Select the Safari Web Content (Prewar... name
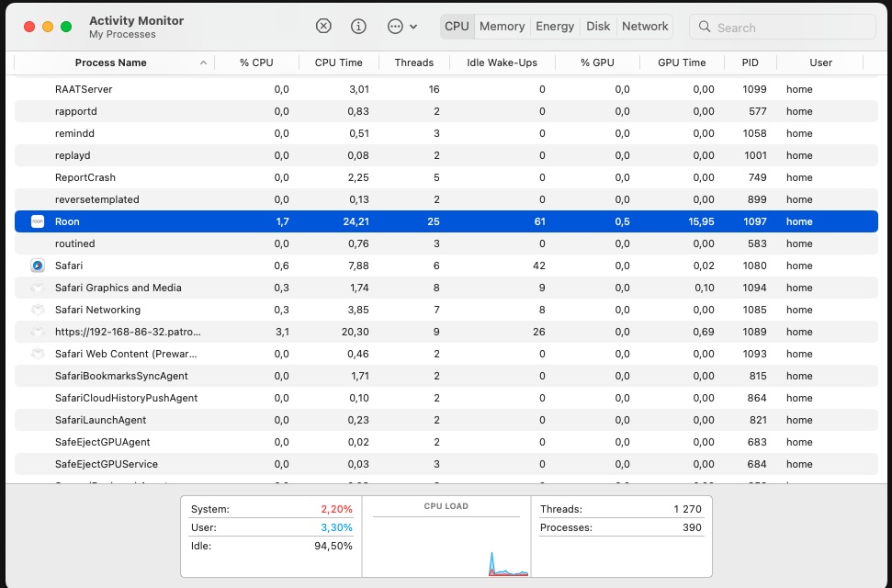This screenshot has height=588, width=892. click(126, 354)
